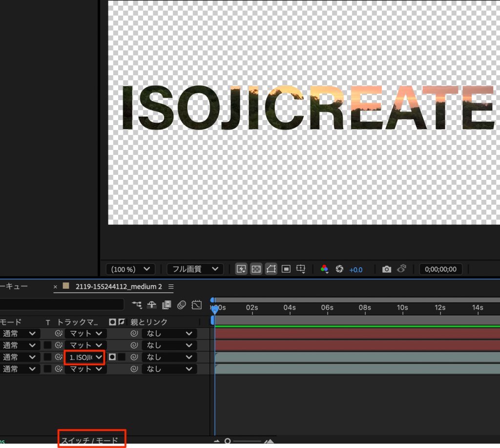Toggle the transparency grid button
This screenshot has height=448, width=500.
point(256,269)
